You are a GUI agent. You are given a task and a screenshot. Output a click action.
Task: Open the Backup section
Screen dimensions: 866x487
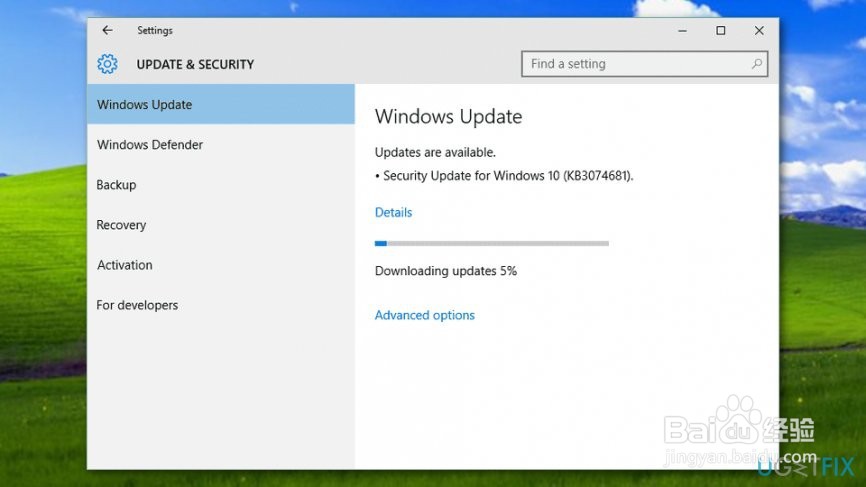tap(221, 185)
